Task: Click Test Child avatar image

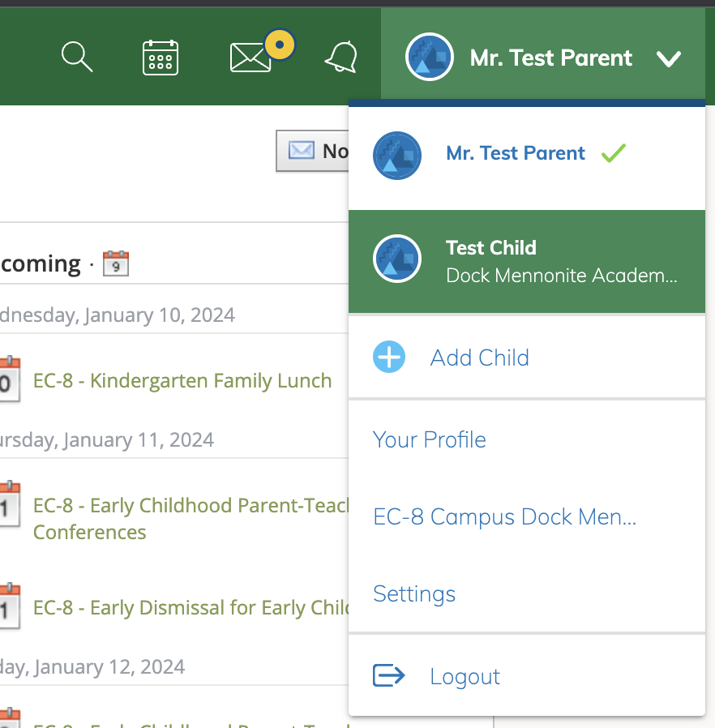Action: pyautogui.click(x=397, y=259)
